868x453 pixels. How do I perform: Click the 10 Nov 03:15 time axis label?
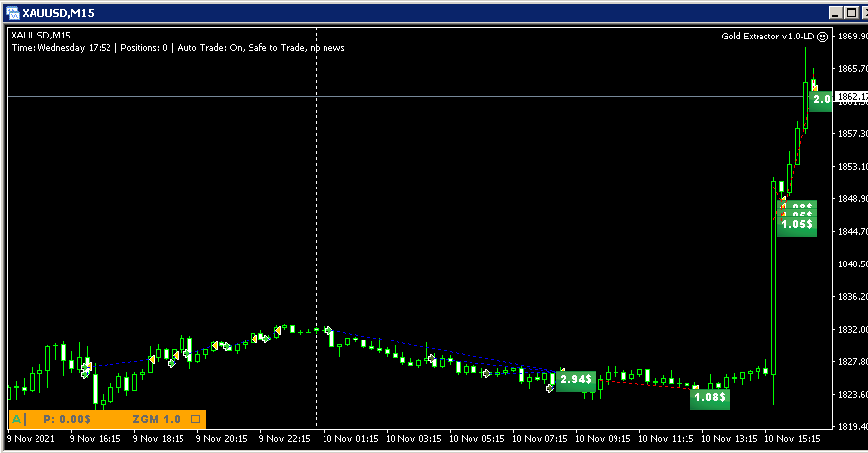coord(413,438)
